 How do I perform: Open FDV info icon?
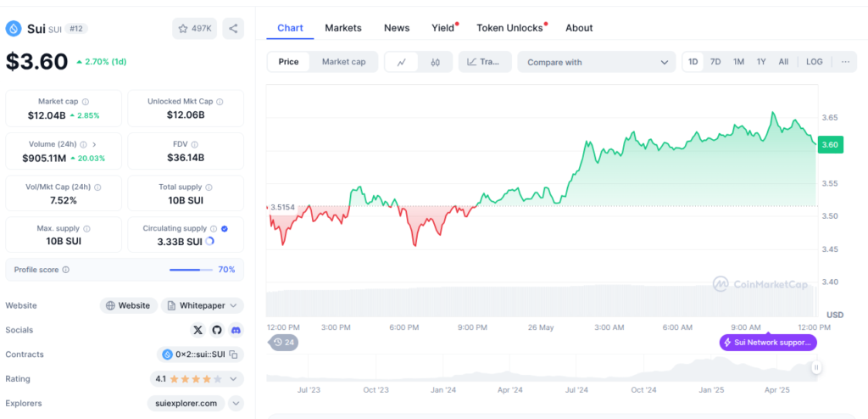[195, 144]
